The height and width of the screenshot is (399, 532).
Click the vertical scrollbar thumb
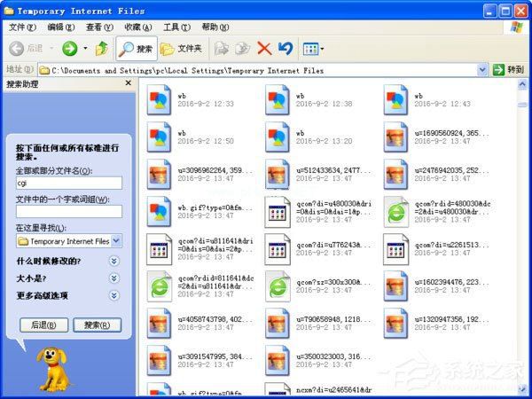(522, 104)
